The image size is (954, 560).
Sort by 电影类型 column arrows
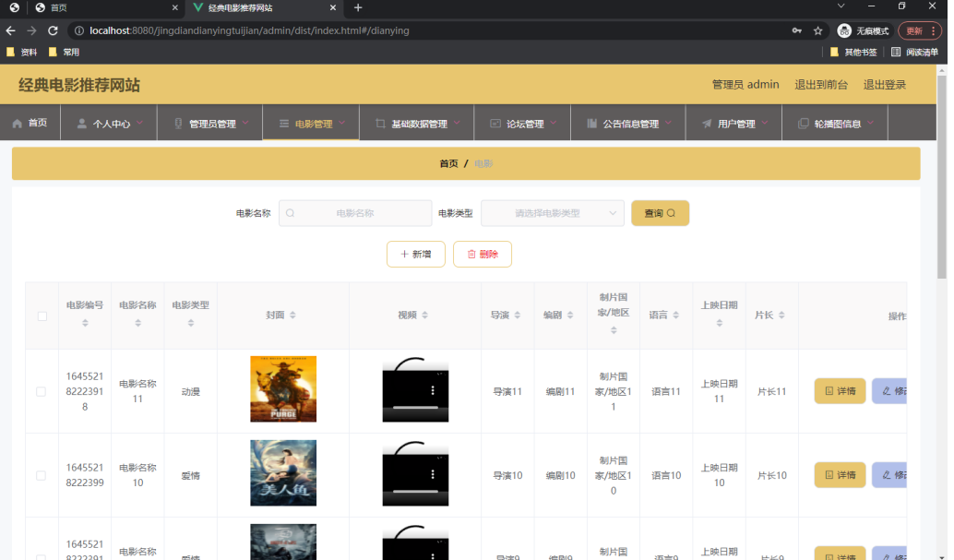[x=191, y=323]
